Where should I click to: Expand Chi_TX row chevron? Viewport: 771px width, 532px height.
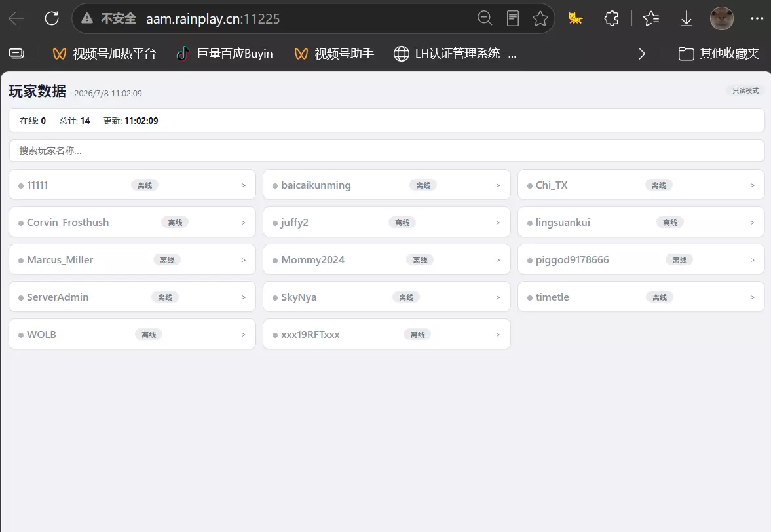752,185
